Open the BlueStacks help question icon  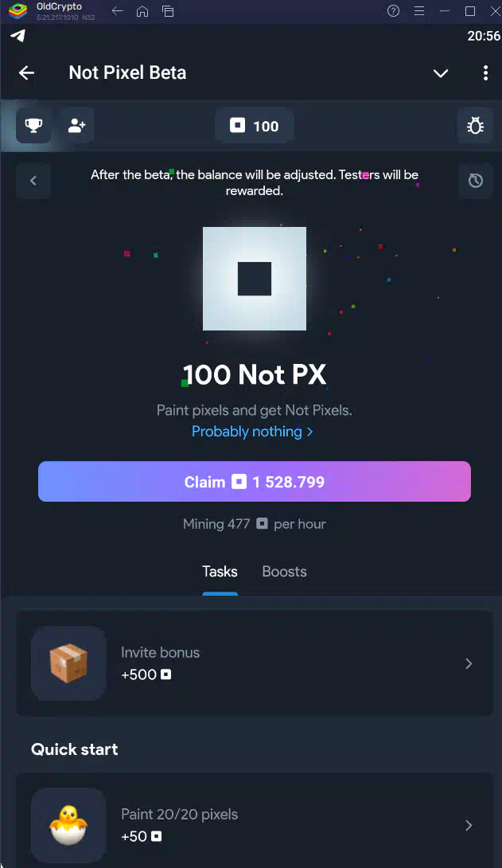(x=393, y=11)
